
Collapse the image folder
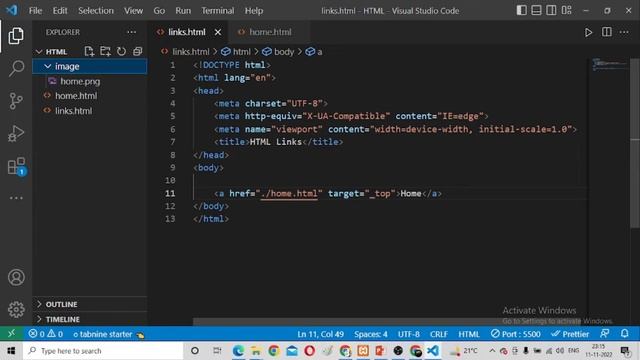(x=48, y=66)
